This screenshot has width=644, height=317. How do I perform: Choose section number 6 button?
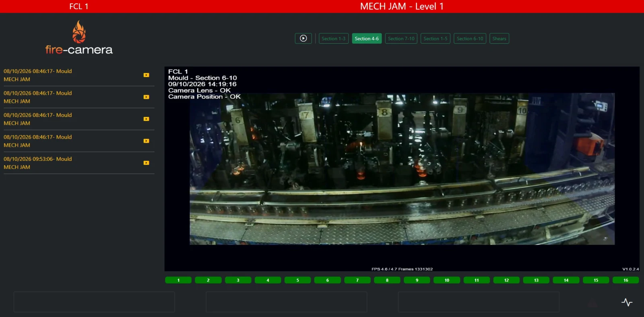pyautogui.click(x=328, y=280)
